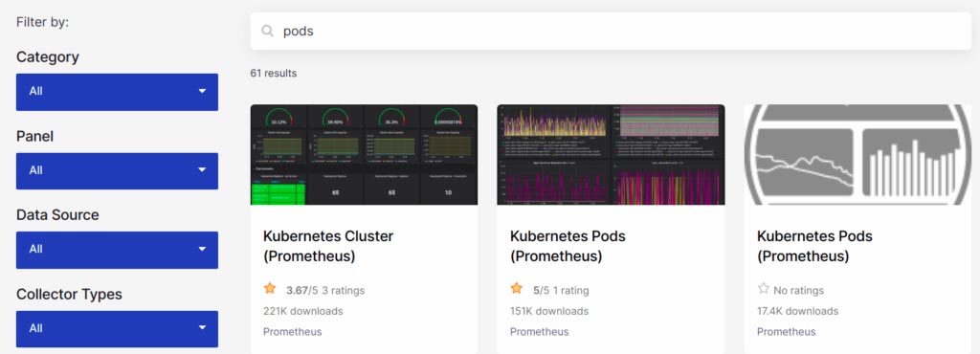Click the orange star beside 5/5 rating
Image resolution: width=980 pixels, height=354 pixels.
[516, 288]
